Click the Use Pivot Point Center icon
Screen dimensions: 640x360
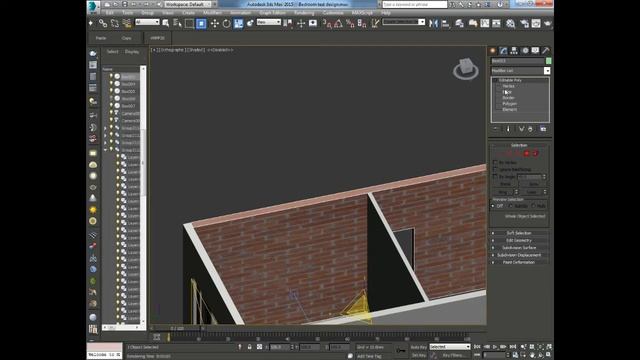point(288,24)
